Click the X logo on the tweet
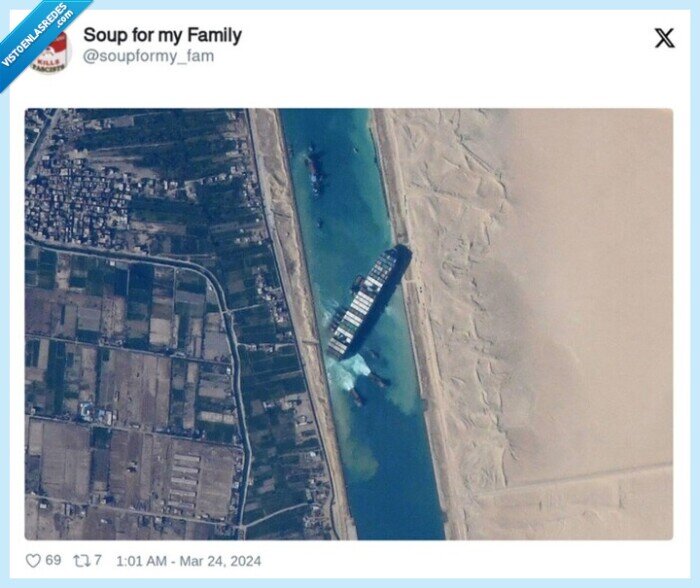Screen dimensions: 700x588 [x=664, y=38]
